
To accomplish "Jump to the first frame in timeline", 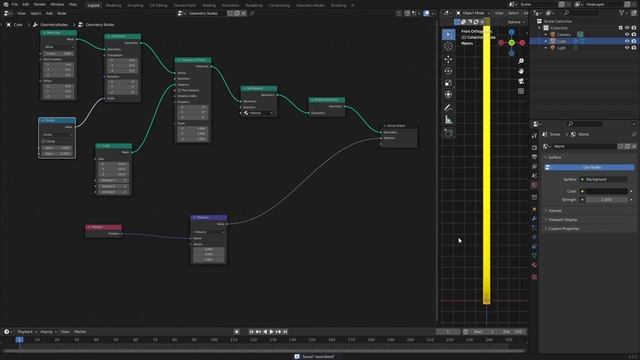I will [x=251, y=332].
